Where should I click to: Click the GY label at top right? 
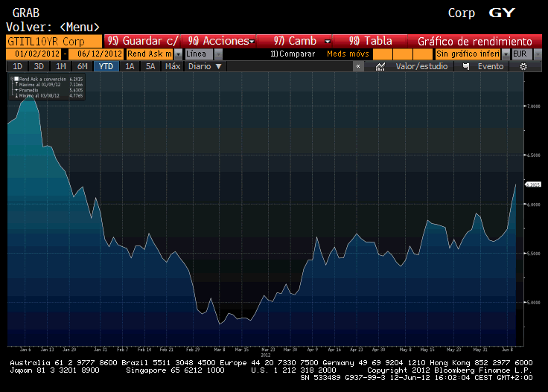click(x=503, y=13)
